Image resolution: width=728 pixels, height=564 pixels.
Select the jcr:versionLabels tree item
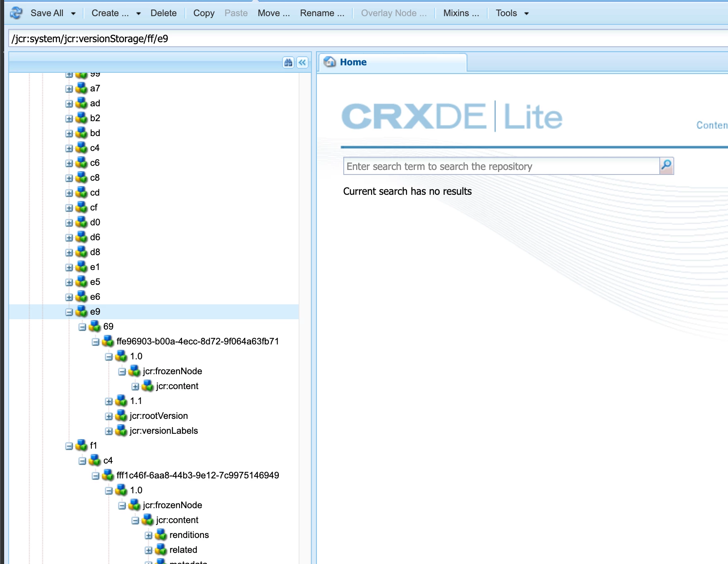(164, 431)
